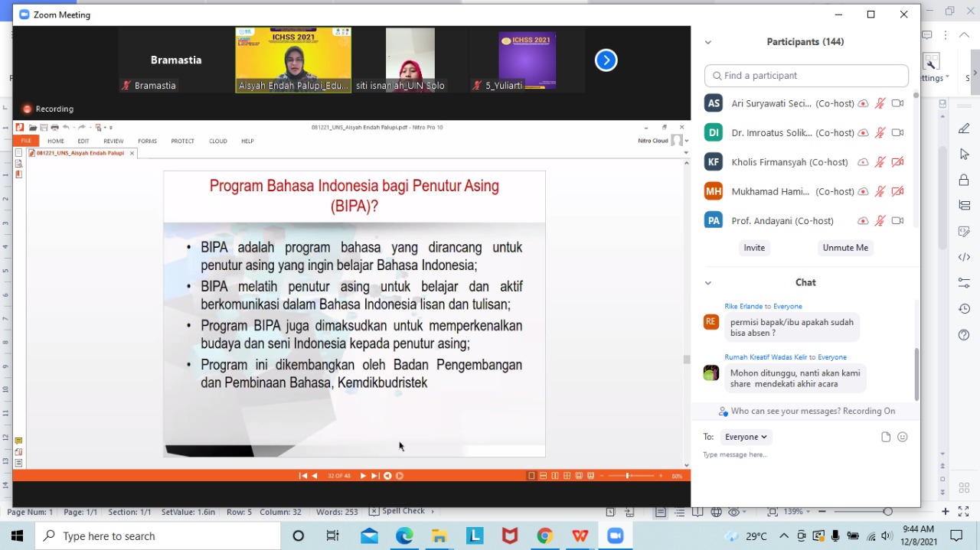The height and width of the screenshot is (550, 980).
Task: Toggle video camera icon for Ari Suryawati
Action: (x=897, y=103)
